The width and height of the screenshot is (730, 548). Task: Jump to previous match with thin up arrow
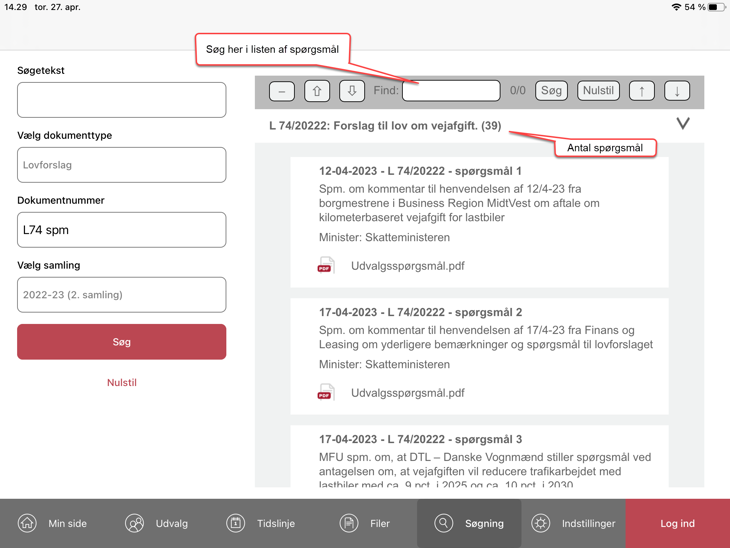[642, 91]
